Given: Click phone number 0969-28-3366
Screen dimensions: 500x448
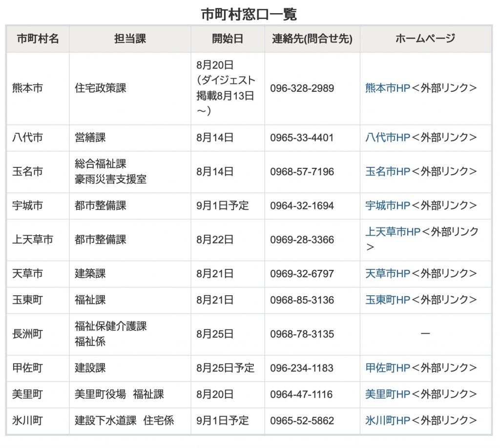Looking at the screenshot, I should click(302, 240).
